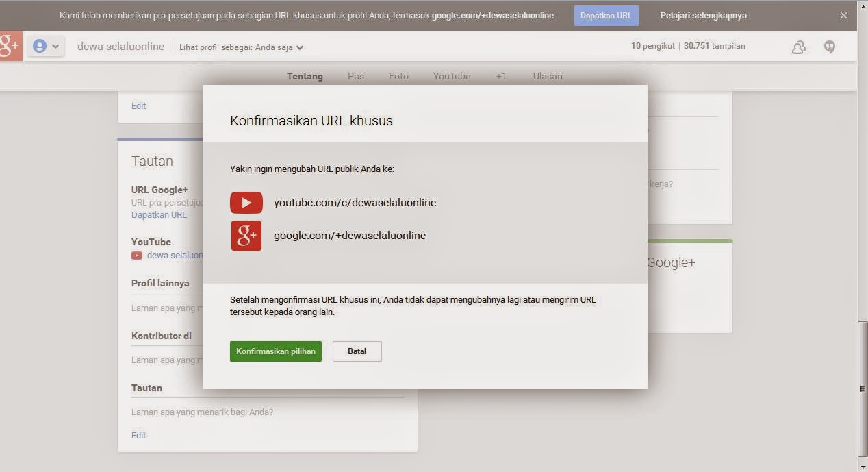Click the '30.751 tampilan' text
Image resolution: width=868 pixels, height=472 pixels.
(x=714, y=46)
